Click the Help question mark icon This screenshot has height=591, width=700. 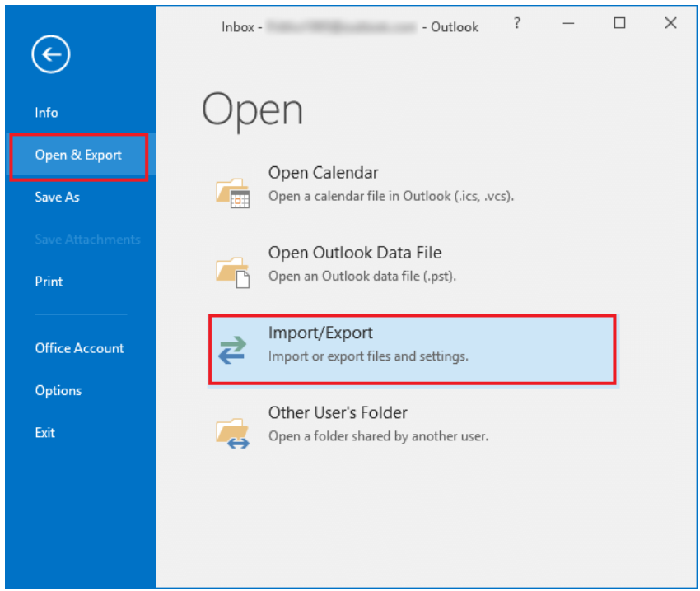517,23
